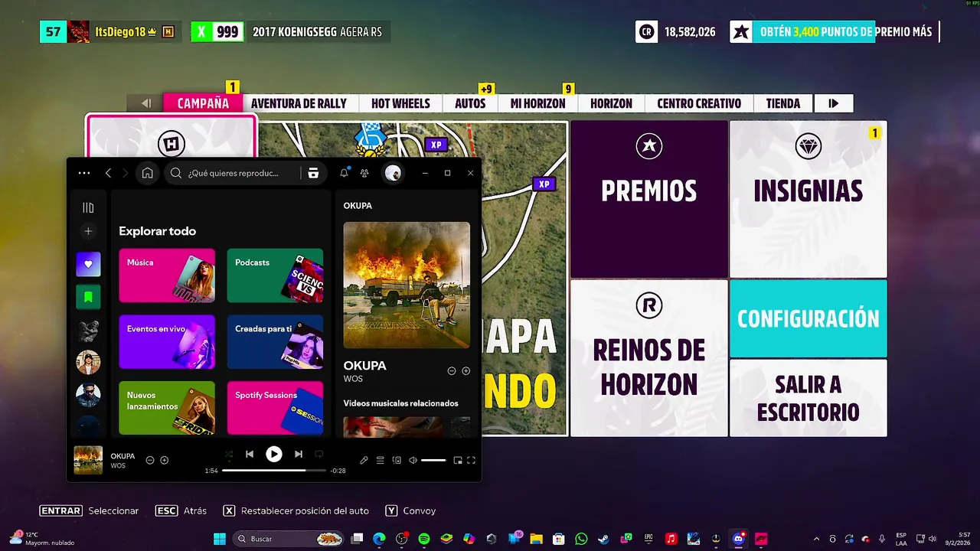Click the small album cover in player bar
Viewport: 980px width, 551px height.
click(88, 460)
